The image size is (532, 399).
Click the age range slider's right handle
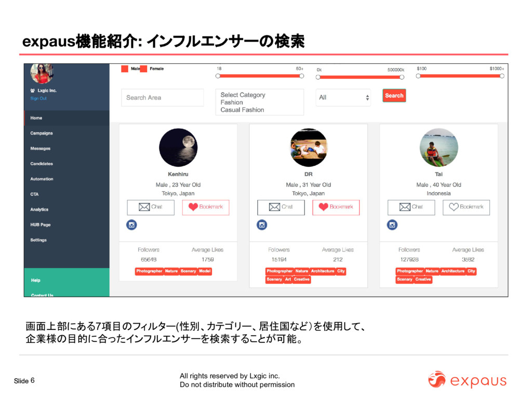302,76
